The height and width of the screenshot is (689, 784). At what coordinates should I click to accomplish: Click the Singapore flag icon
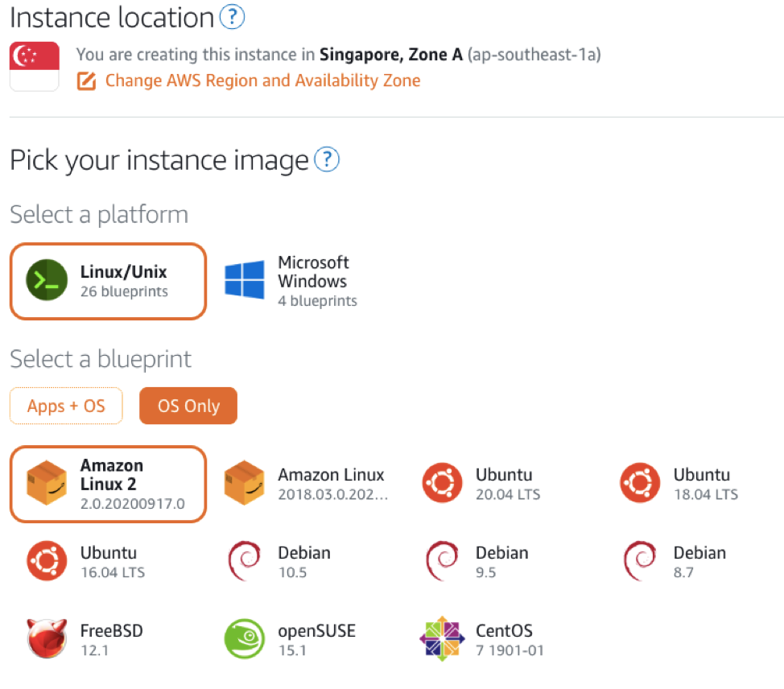click(35, 66)
